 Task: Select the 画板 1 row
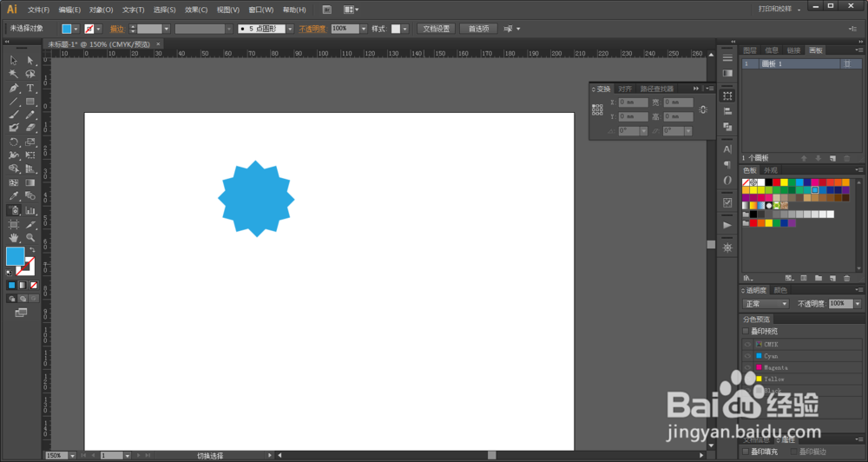point(801,64)
